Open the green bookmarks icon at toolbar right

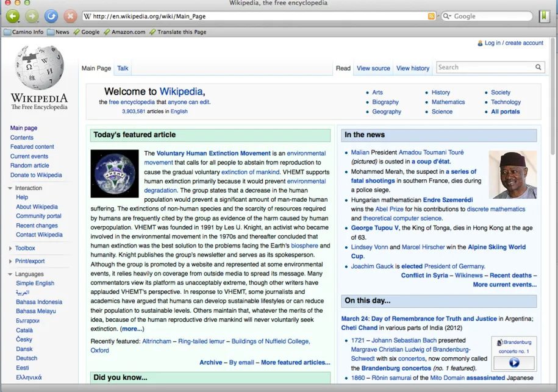pyautogui.click(x=544, y=16)
